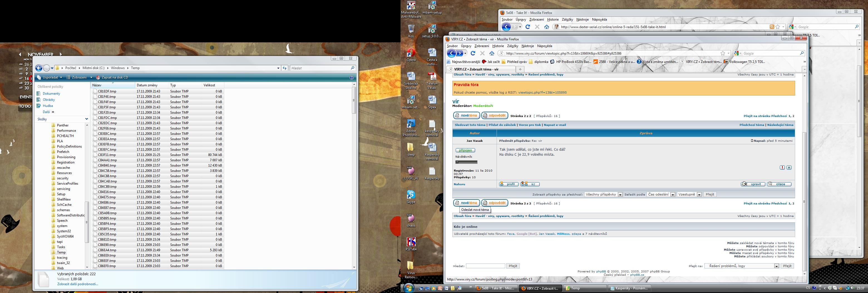The height and width of the screenshot is (293, 868).
Task: Expand the Uspořádat menu in Explorer
Action: 50,77
